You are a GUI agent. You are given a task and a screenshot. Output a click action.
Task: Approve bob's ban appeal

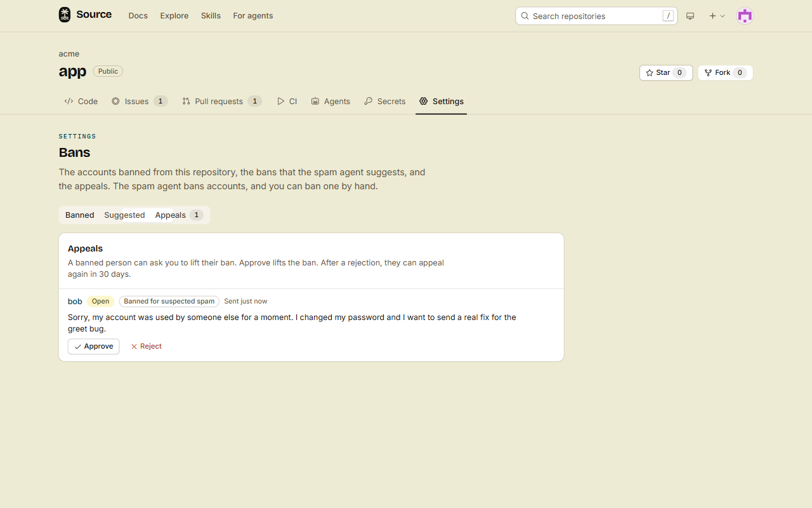point(93,346)
